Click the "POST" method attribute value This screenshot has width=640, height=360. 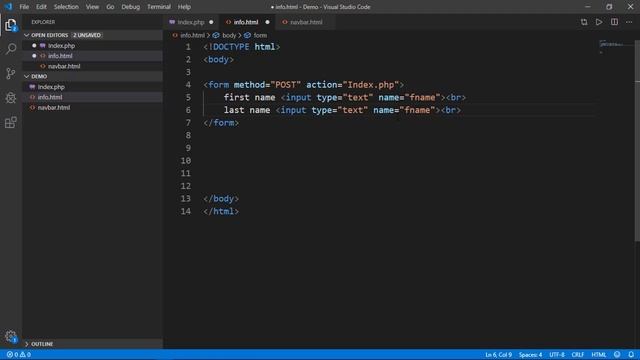pos(285,85)
